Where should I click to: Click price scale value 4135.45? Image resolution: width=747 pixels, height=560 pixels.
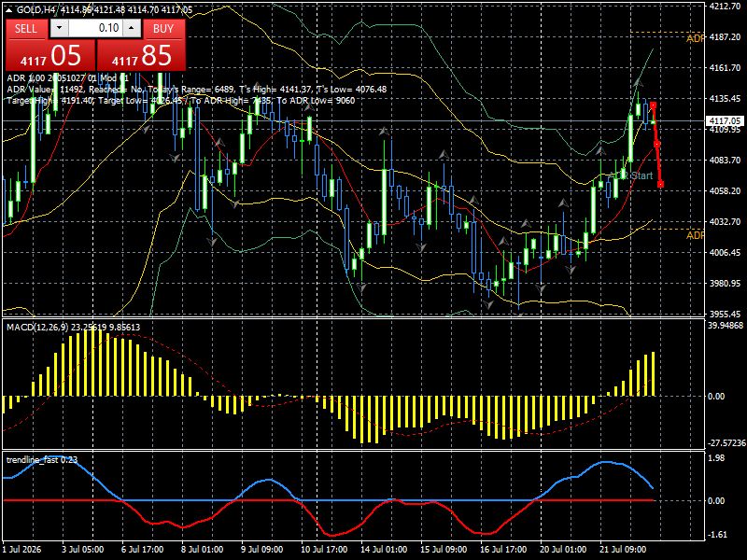coord(725,99)
